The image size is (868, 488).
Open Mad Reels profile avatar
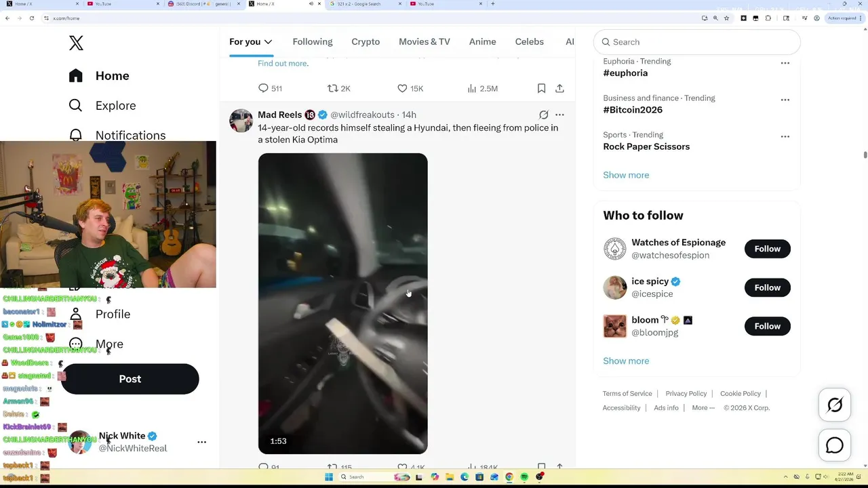(241, 121)
